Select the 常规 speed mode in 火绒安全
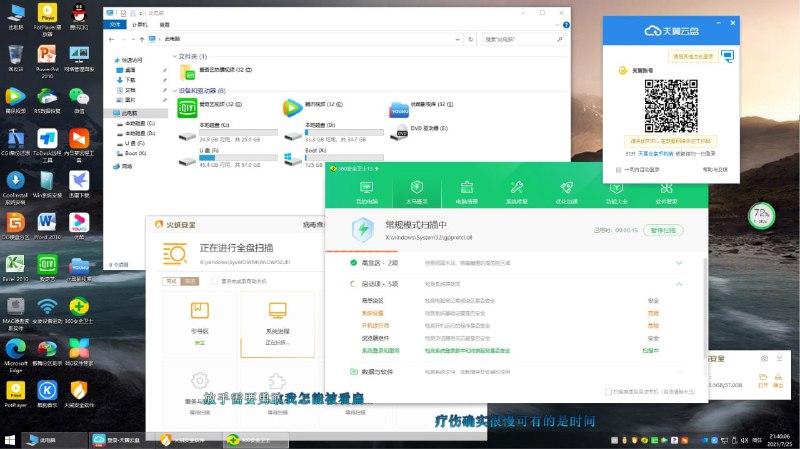Viewport: 800px width, 449px height. [x=171, y=281]
